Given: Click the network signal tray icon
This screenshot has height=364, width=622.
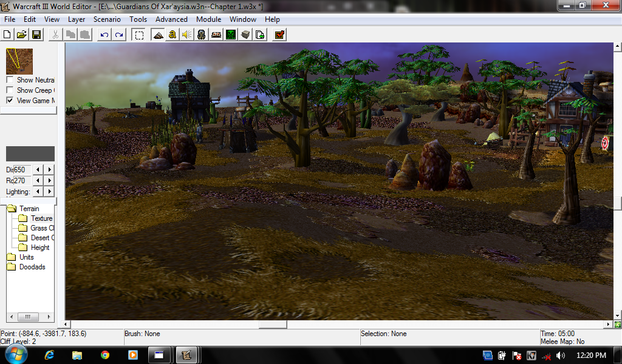Looking at the screenshot, I should [546, 356].
